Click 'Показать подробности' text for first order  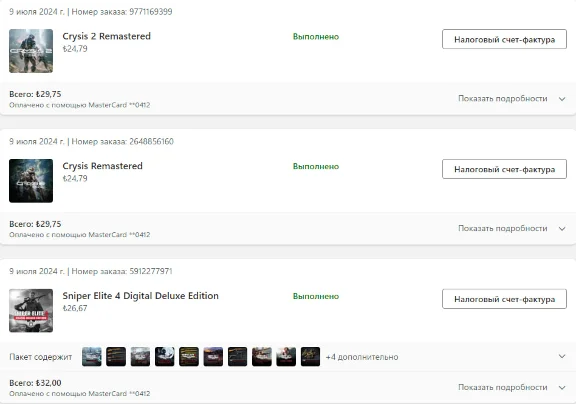pyautogui.click(x=503, y=98)
